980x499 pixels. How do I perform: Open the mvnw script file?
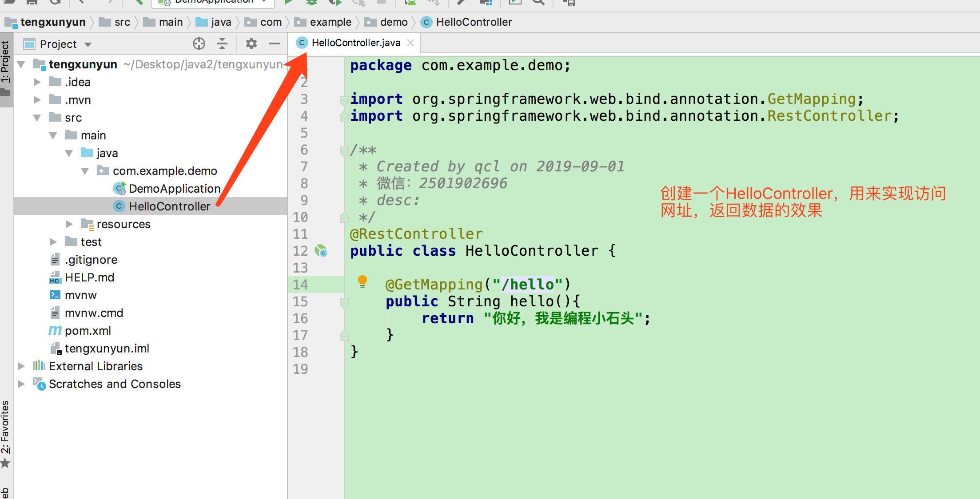(80, 295)
